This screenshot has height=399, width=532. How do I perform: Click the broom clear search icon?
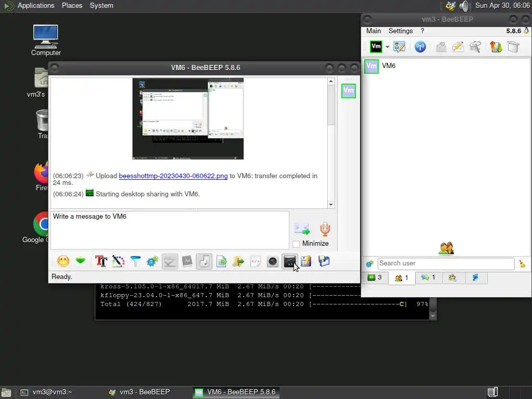click(x=522, y=263)
